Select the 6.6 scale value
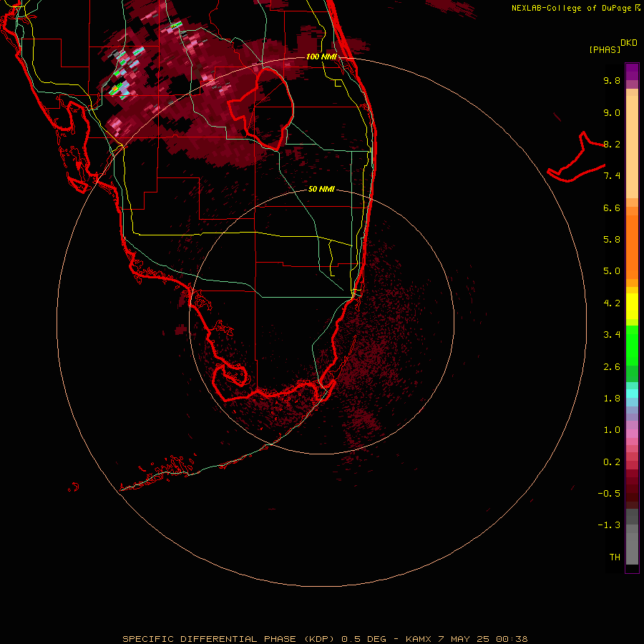644x644 pixels. (612, 208)
